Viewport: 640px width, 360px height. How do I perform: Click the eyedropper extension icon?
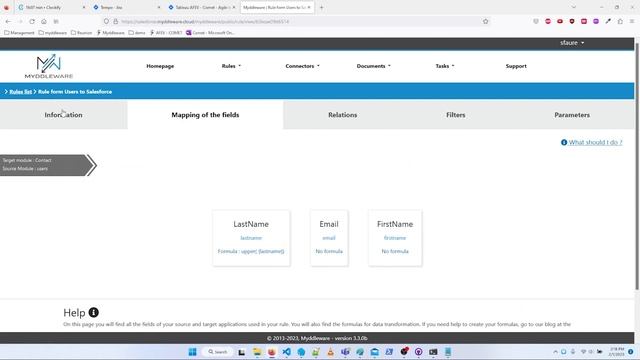(x=608, y=21)
